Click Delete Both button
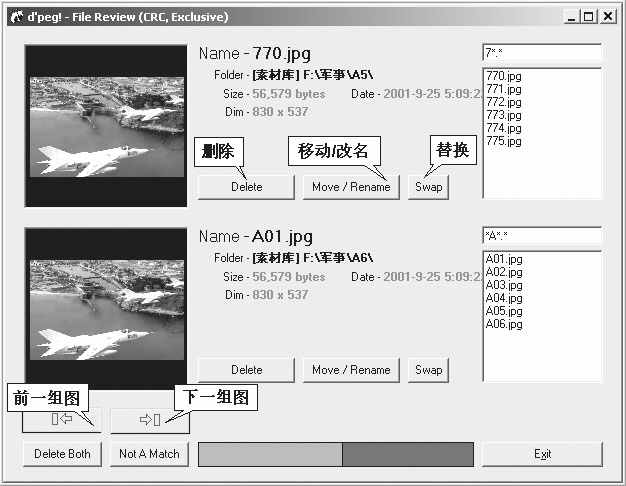 pyautogui.click(x=62, y=454)
